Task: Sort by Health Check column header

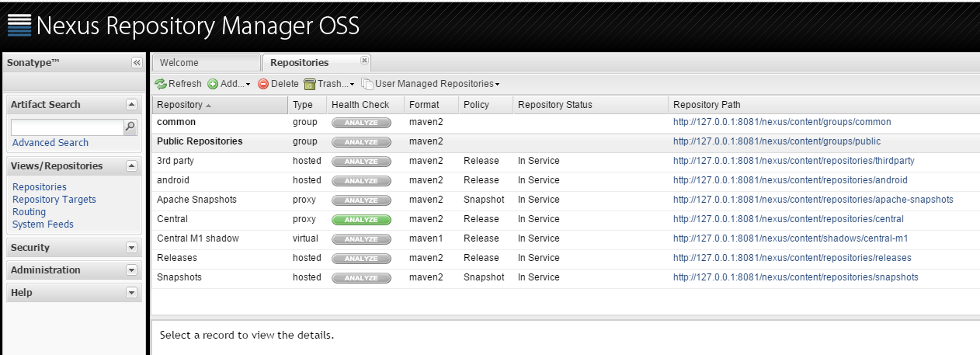Action: (365, 105)
